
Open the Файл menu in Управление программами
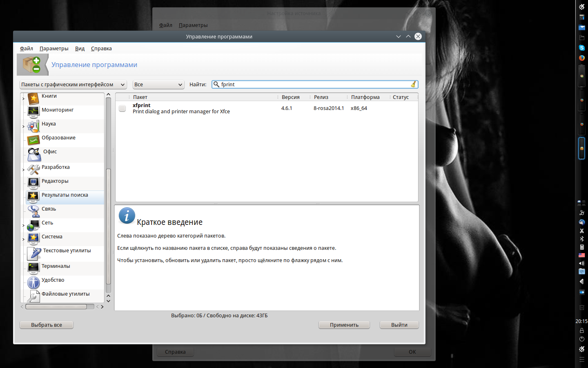pos(27,49)
